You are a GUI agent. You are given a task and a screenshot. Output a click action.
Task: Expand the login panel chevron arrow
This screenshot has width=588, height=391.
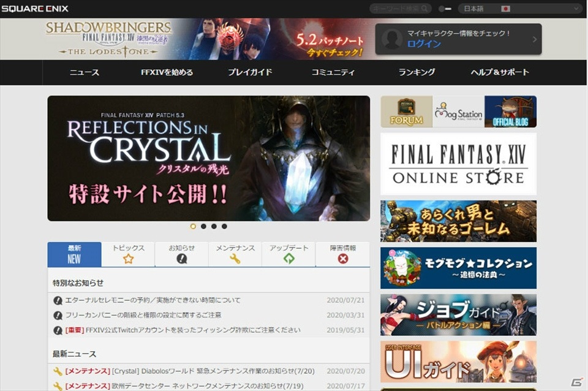535,39
